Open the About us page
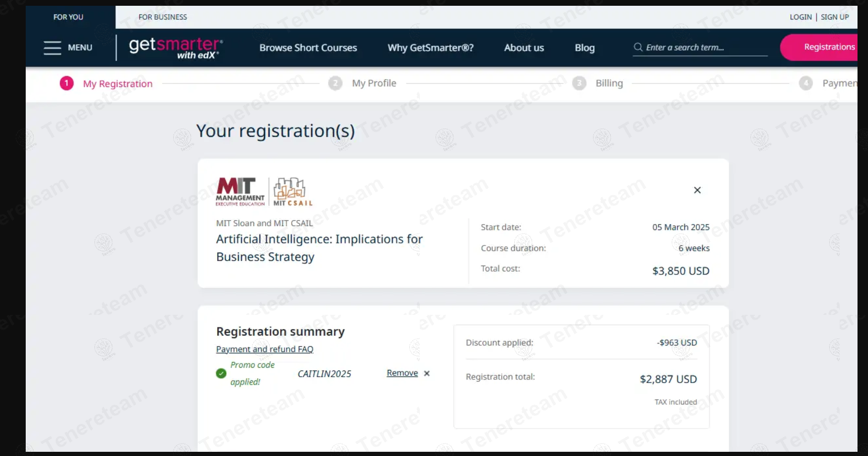The width and height of the screenshot is (868, 456). pyautogui.click(x=524, y=48)
